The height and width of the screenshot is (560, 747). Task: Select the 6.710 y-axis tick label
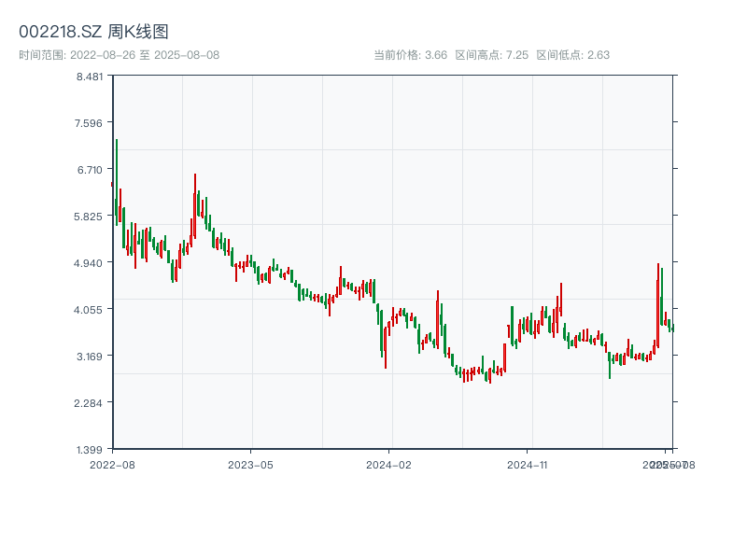point(91,170)
